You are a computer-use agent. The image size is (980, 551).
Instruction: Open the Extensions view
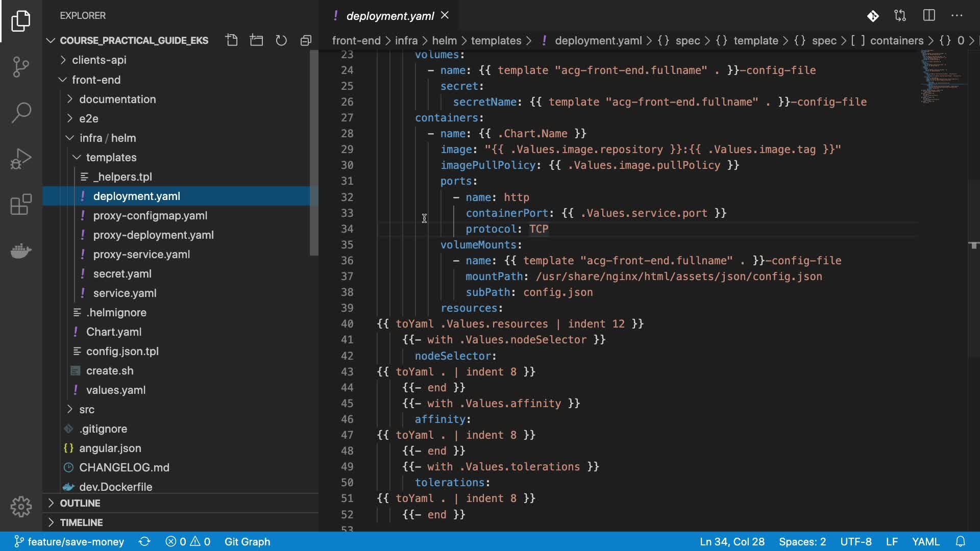click(21, 205)
